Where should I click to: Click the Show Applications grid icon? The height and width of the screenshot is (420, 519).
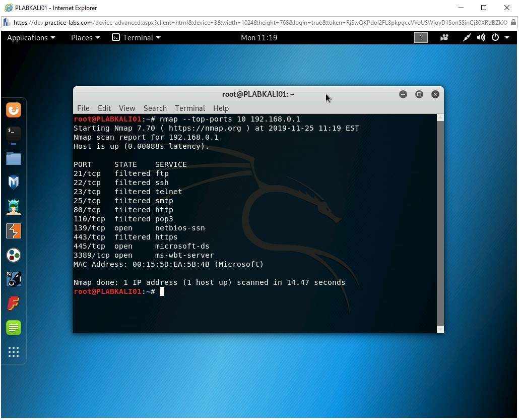pos(14,352)
